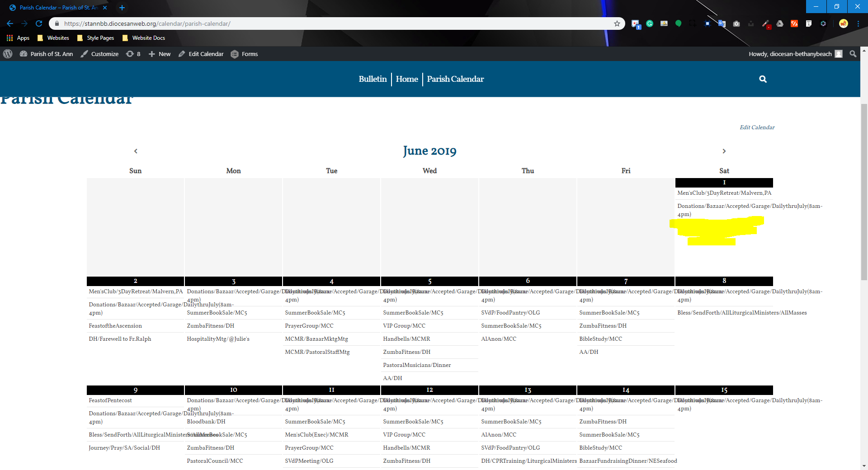Expand the New content menu in admin bar
This screenshot has height=470, width=868.
[160, 54]
